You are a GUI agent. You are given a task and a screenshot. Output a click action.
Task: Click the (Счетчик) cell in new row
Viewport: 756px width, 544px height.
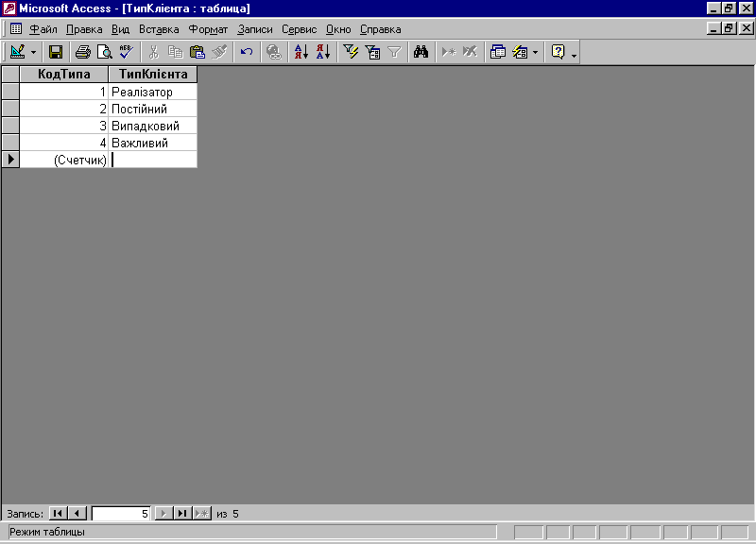63,160
